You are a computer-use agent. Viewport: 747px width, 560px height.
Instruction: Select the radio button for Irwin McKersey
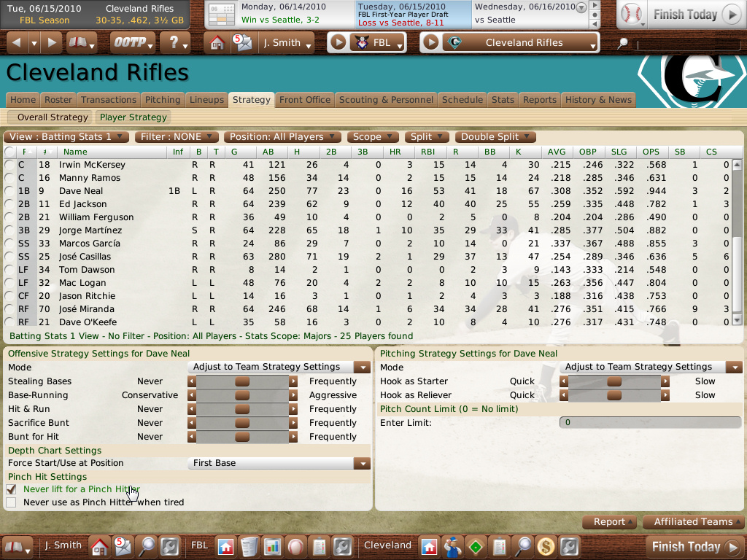8,165
